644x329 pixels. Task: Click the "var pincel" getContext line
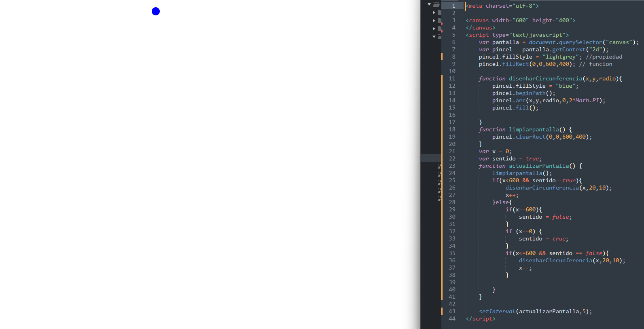tap(544, 50)
